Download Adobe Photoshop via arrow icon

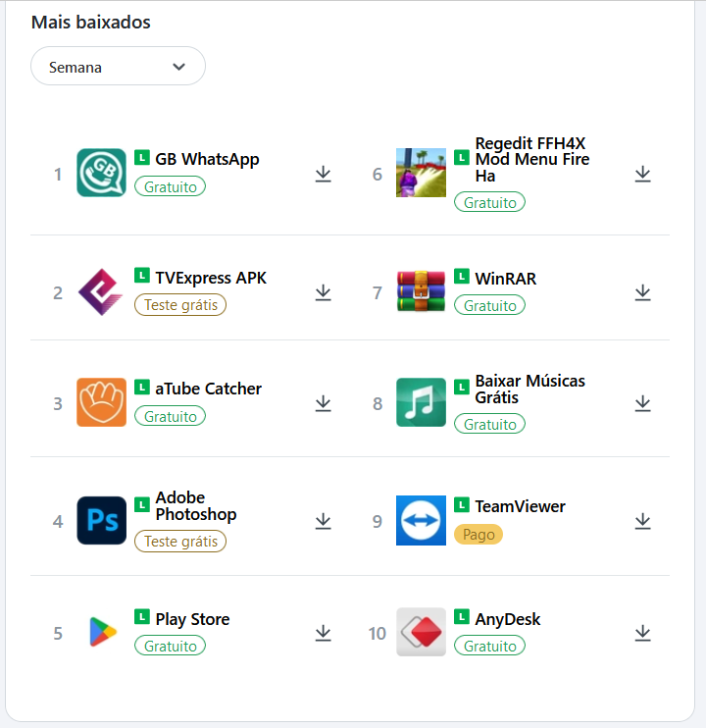click(323, 521)
